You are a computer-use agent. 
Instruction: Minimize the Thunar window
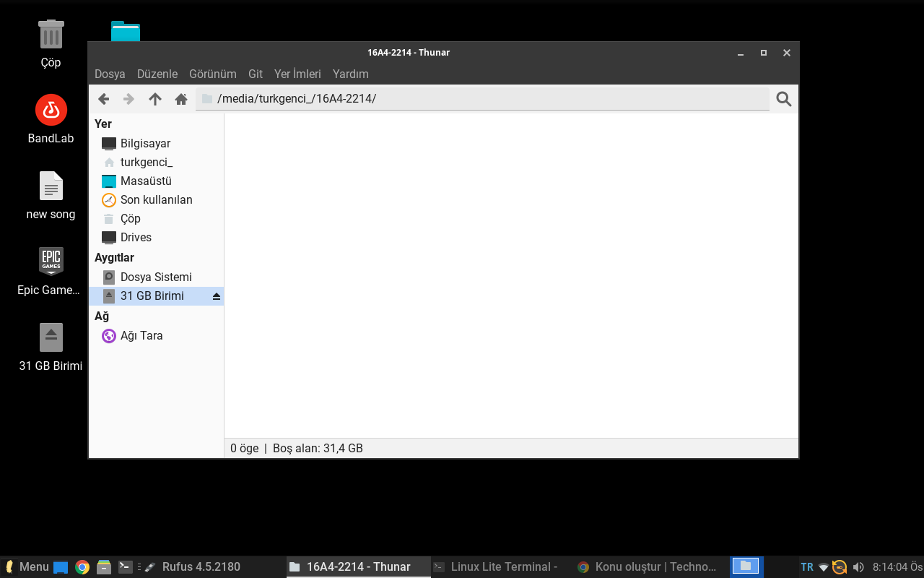pyautogui.click(x=741, y=53)
